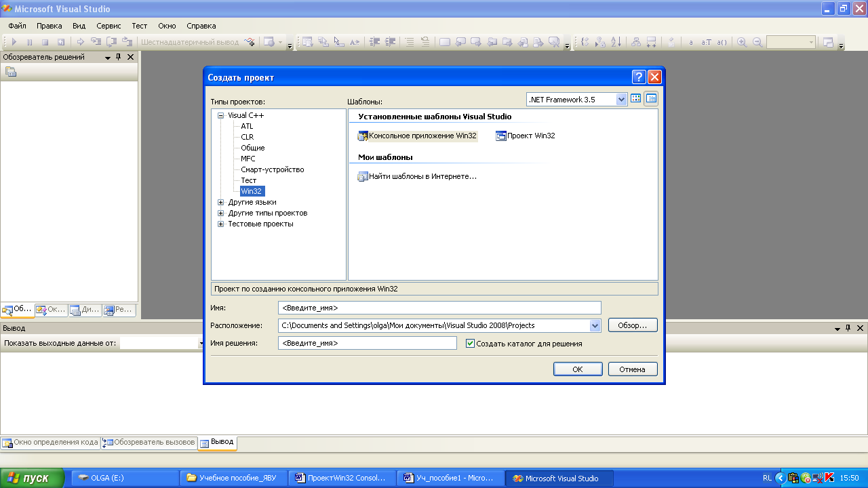The image size is (868, 488).
Task: Open the Файл menu
Action: 18,26
